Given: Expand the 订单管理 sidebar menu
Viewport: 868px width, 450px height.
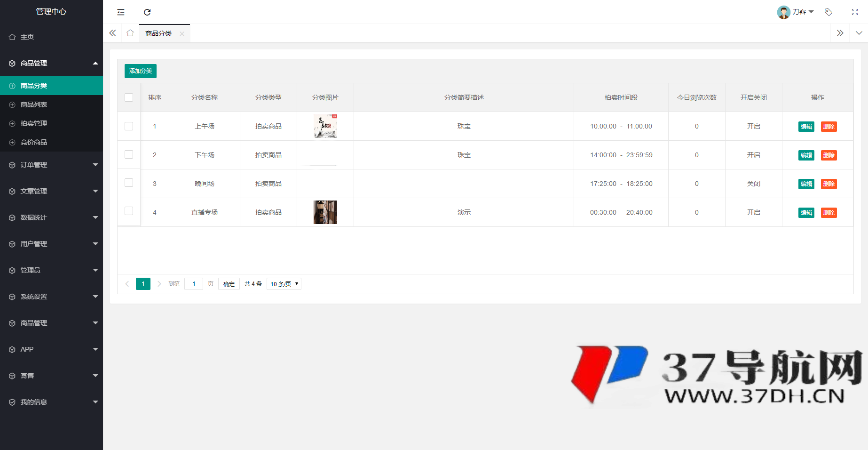Looking at the screenshot, I should [x=51, y=165].
